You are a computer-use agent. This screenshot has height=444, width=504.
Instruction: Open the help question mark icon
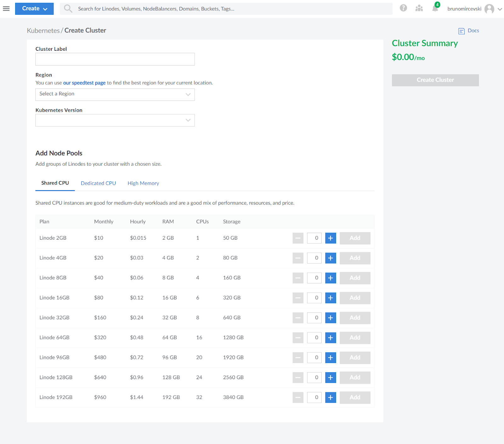(403, 8)
